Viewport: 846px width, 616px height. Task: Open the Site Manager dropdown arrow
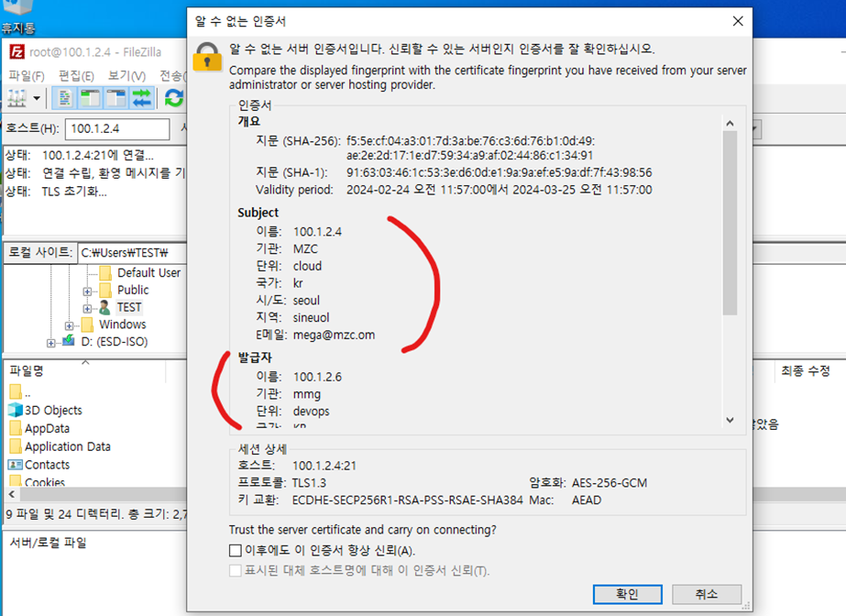(37, 98)
